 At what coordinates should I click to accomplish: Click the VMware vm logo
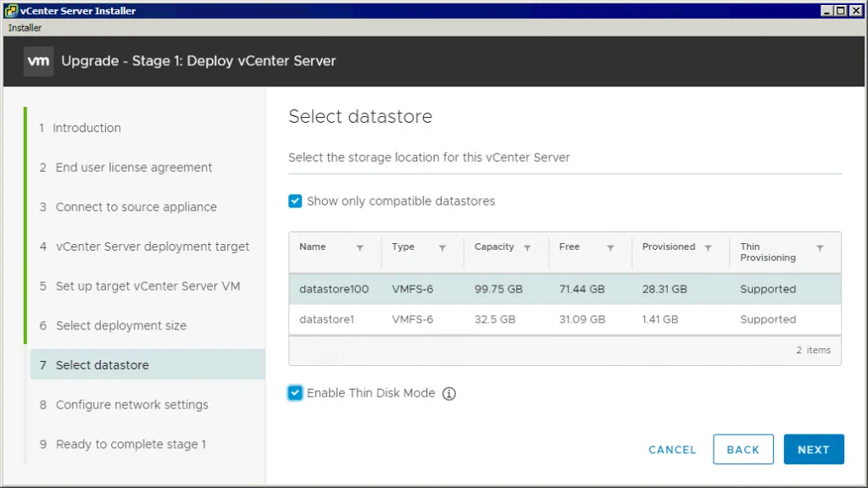[39, 61]
